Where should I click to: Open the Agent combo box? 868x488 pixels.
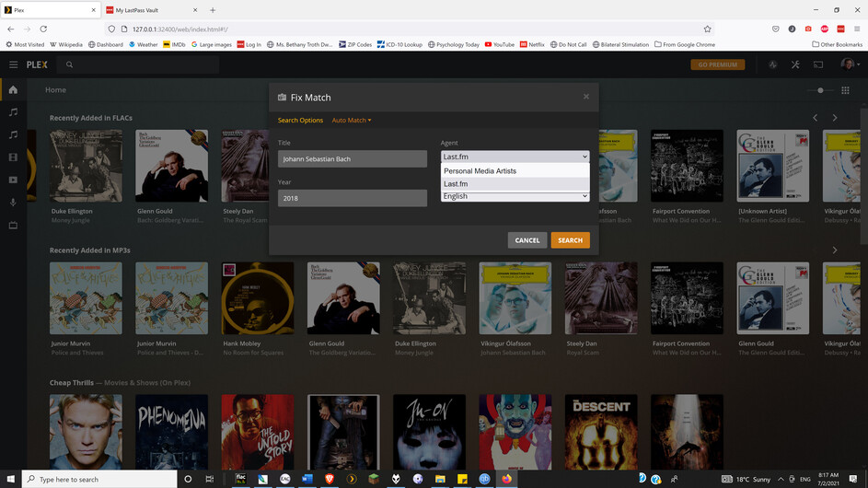coord(515,157)
